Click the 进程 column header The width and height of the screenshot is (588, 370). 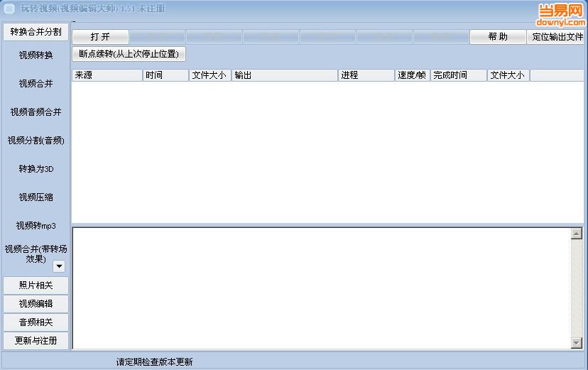[x=366, y=75]
